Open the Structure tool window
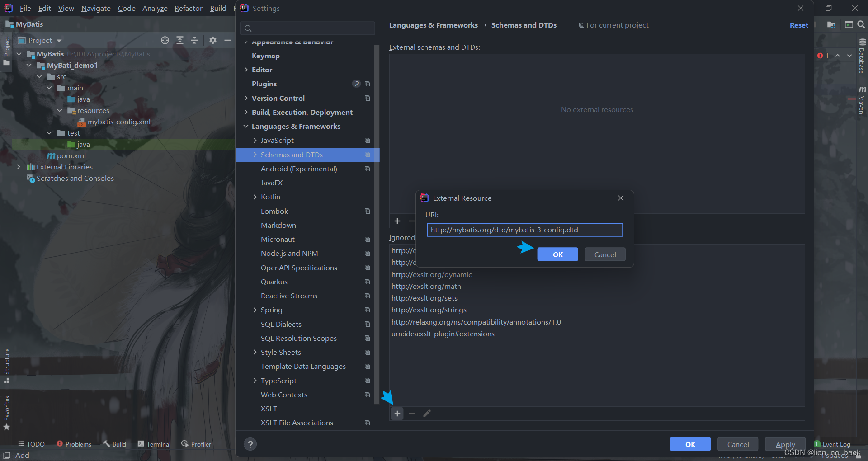868x461 pixels. pyautogui.click(x=6, y=365)
